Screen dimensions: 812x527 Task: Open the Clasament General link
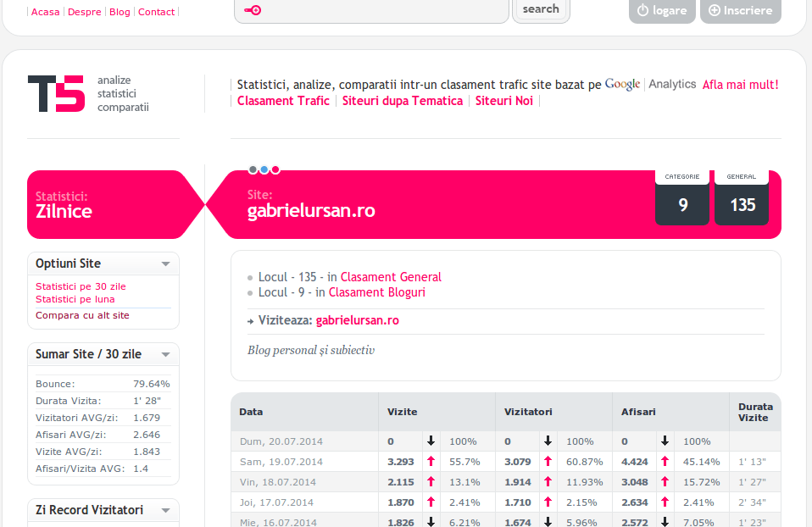tap(391, 277)
